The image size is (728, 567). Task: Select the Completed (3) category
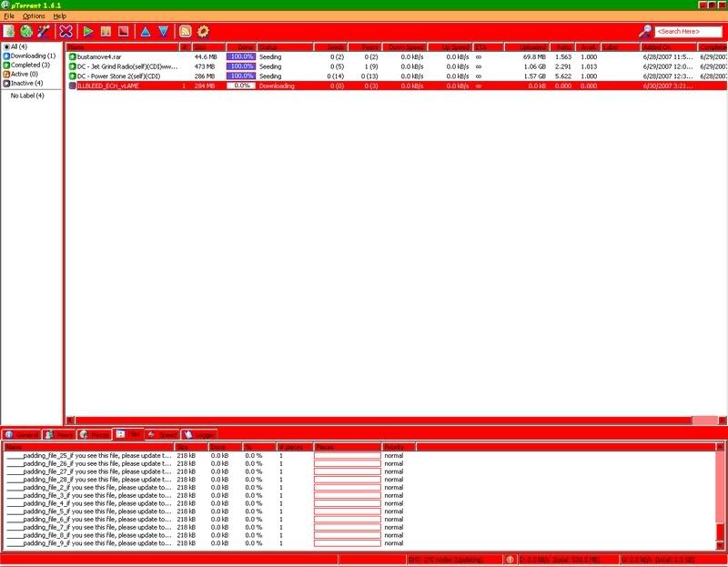[26, 65]
